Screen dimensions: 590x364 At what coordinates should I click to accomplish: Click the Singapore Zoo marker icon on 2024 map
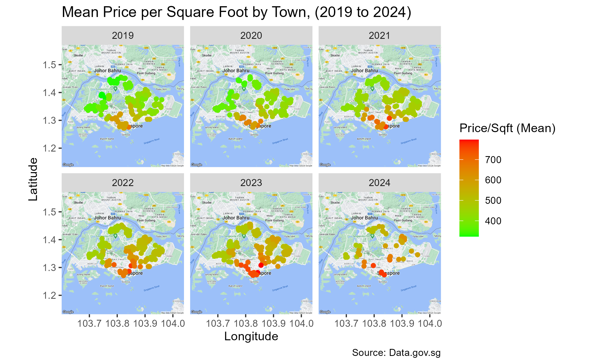point(372,236)
